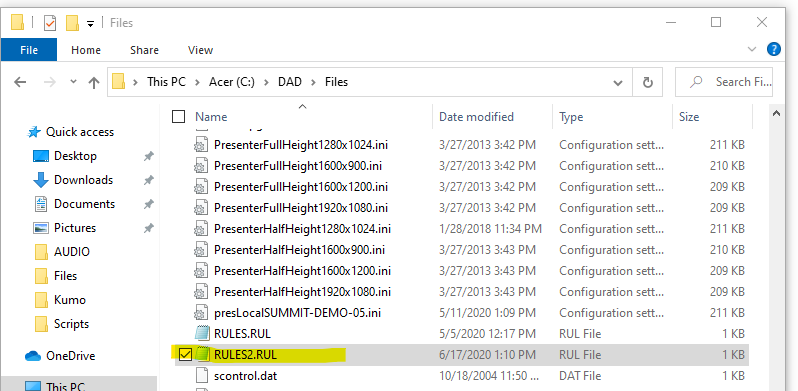Click the Quick access star icon

(34, 132)
